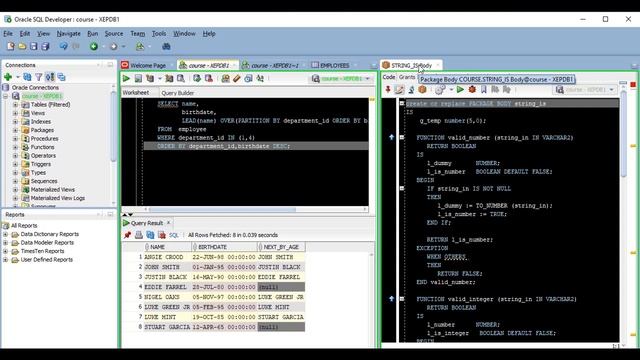
Task: Click the Open folder icon in main toolbar
Action: [22, 47]
